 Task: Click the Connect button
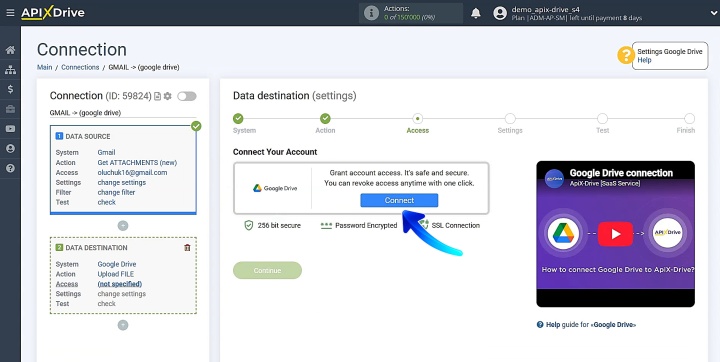click(399, 200)
